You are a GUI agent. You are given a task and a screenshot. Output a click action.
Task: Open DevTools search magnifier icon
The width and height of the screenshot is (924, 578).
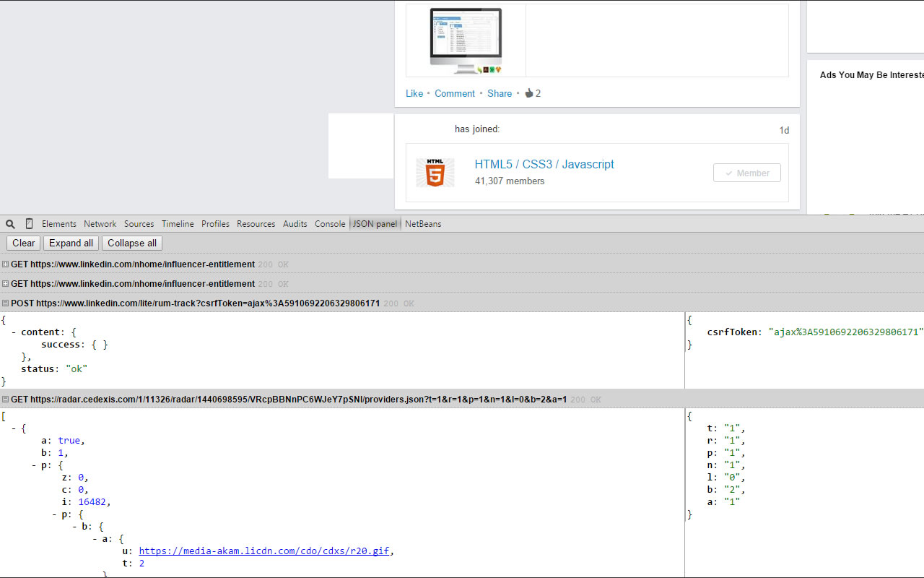tap(10, 224)
